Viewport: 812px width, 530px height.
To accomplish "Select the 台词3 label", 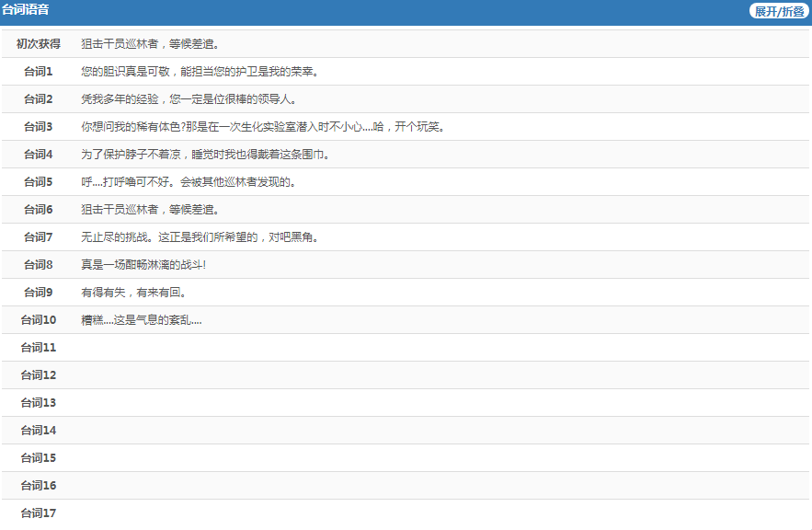I will [39, 127].
